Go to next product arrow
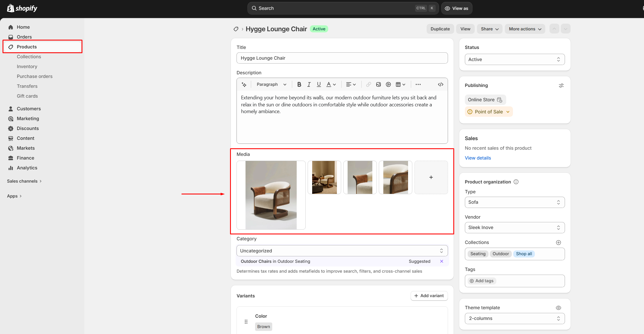Image resolution: width=644 pixels, height=334 pixels. pyautogui.click(x=566, y=29)
